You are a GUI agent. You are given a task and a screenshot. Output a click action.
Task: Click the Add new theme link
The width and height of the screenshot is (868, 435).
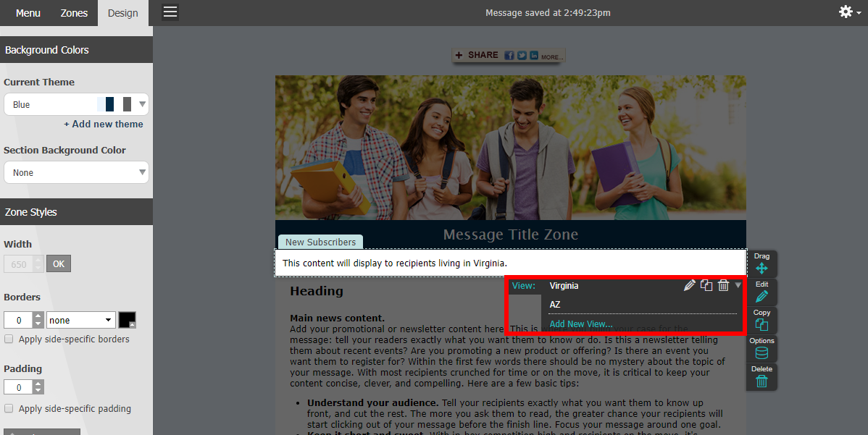click(103, 124)
